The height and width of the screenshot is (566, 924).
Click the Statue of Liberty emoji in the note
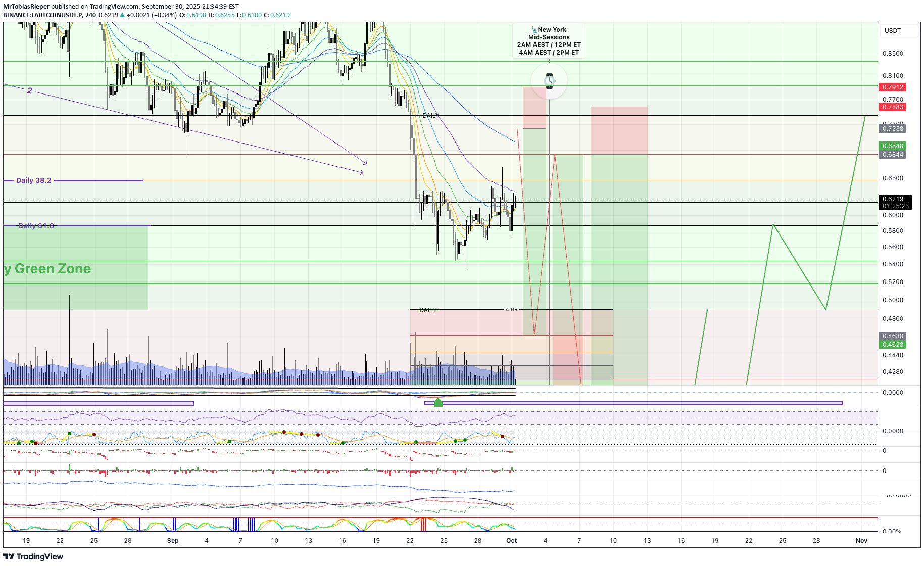pos(534,30)
